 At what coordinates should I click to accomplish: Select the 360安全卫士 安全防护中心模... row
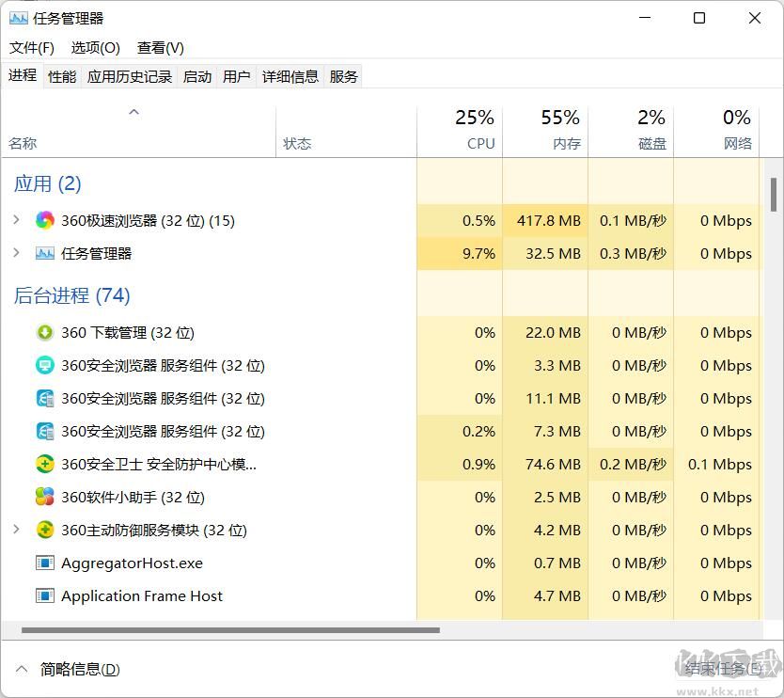click(x=383, y=465)
